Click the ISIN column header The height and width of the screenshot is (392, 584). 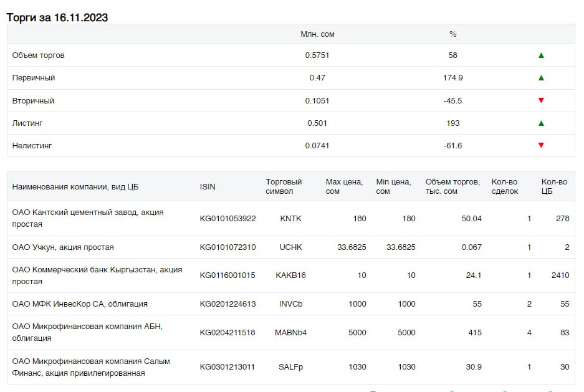tap(208, 187)
